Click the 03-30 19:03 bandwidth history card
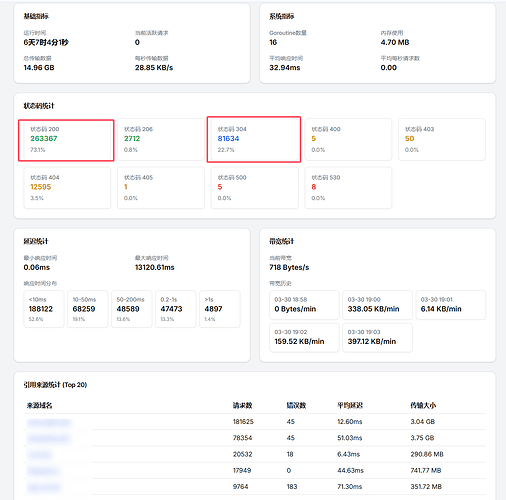The image size is (506, 500). 377,338
